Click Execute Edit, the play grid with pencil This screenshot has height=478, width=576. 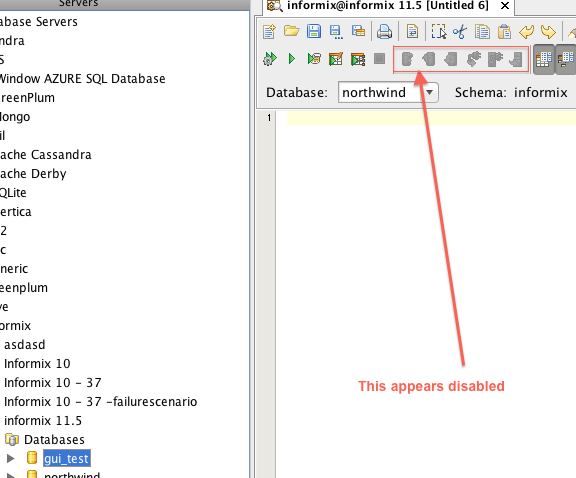point(336,59)
